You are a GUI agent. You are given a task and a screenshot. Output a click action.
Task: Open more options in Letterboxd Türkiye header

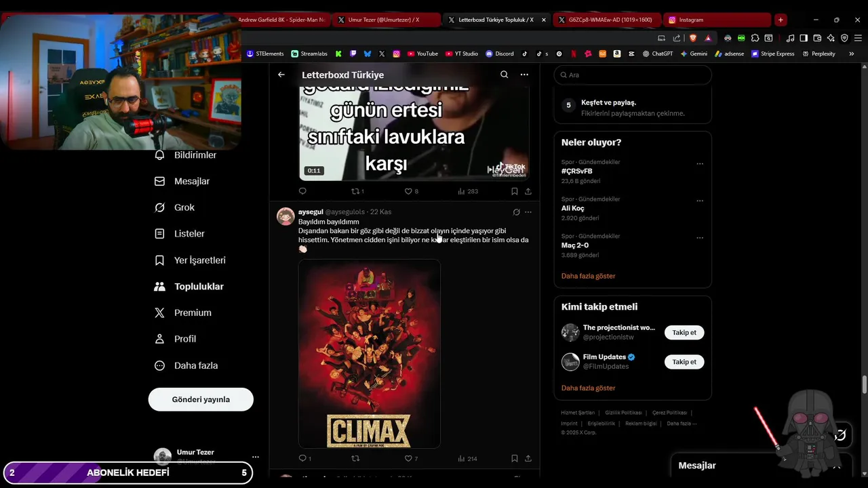(524, 75)
